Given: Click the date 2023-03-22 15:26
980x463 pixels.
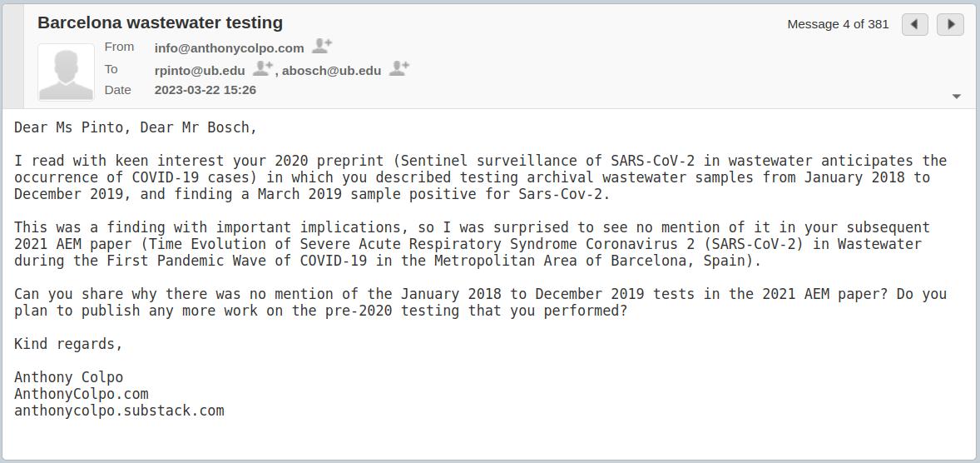Looking at the screenshot, I should click(x=205, y=90).
